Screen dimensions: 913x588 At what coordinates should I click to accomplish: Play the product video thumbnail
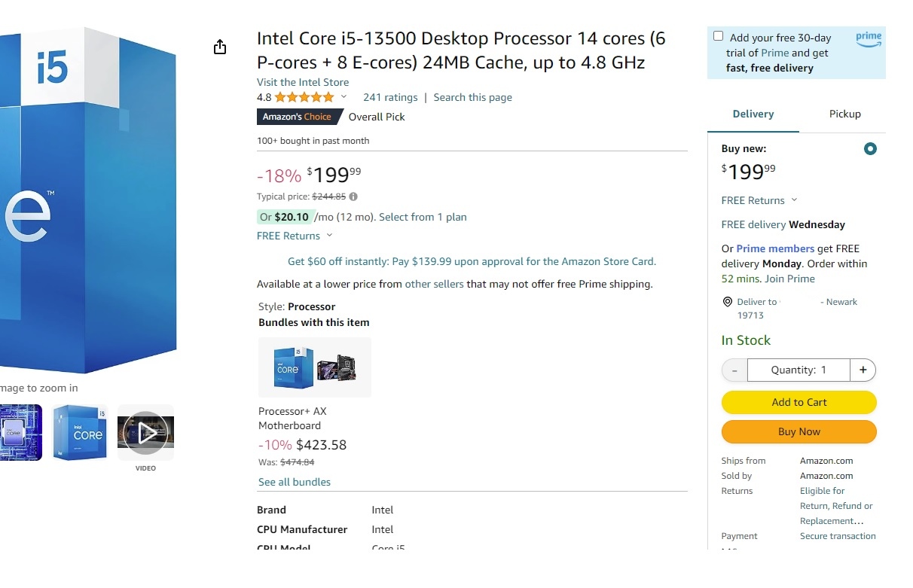tap(145, 433)
